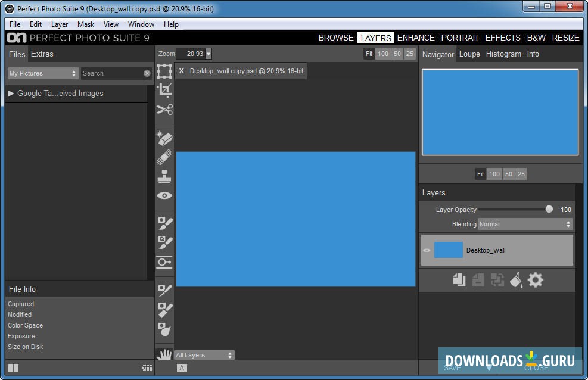
Task: Switch to the Histogram tab
Action: (503, 54)
